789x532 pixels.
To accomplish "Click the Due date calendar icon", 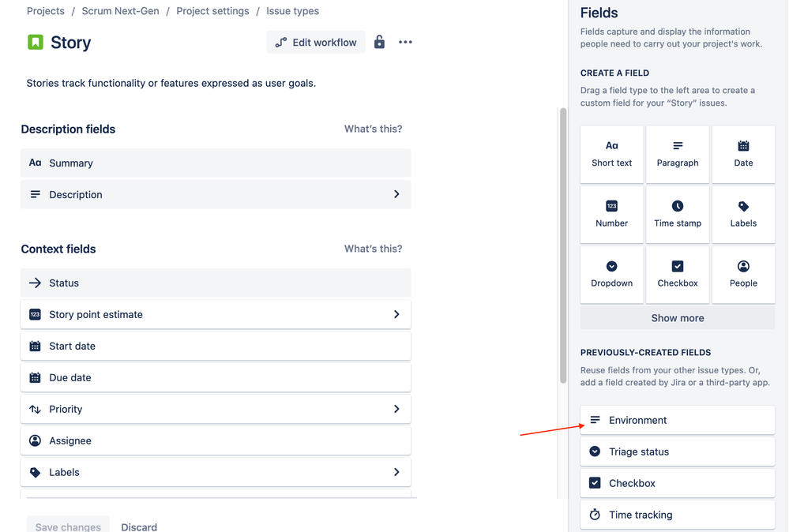I will (35, 377).
